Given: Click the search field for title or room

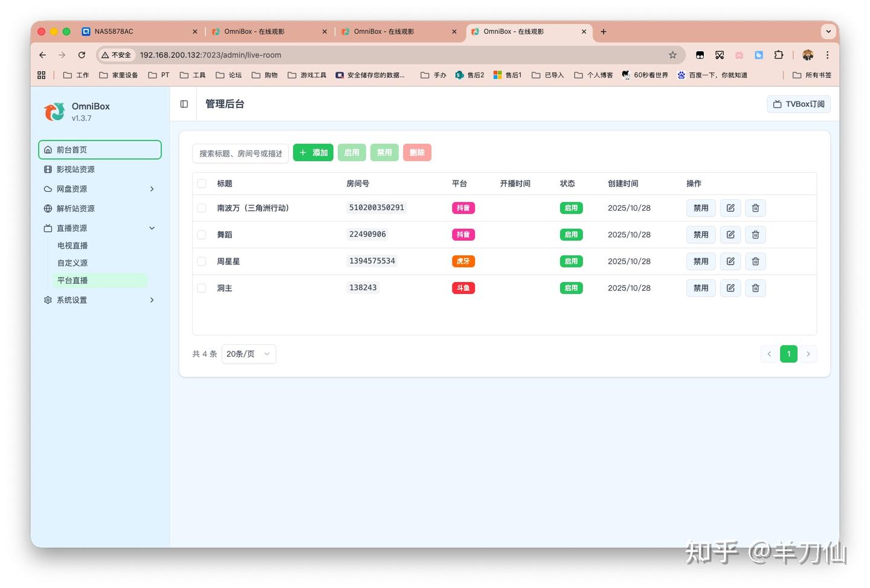Looking at the screenshot, I should click(240, 153).
